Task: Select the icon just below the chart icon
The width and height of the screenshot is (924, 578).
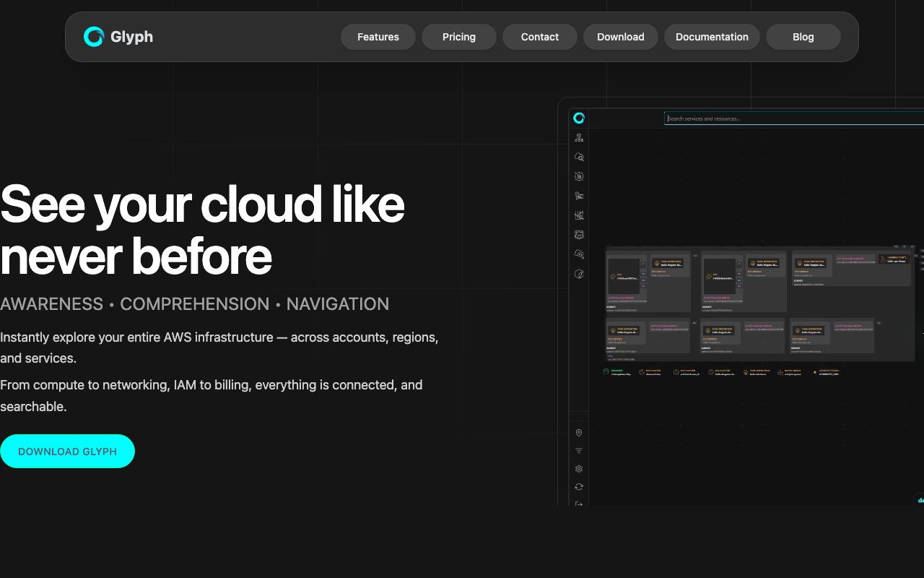Action: tap(579, 235)
